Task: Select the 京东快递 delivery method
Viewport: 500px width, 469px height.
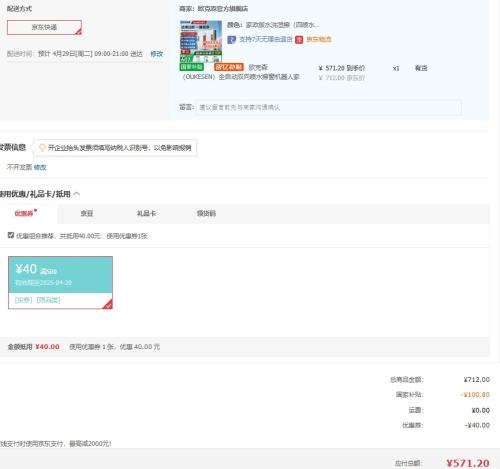Action: click(44, 27)
